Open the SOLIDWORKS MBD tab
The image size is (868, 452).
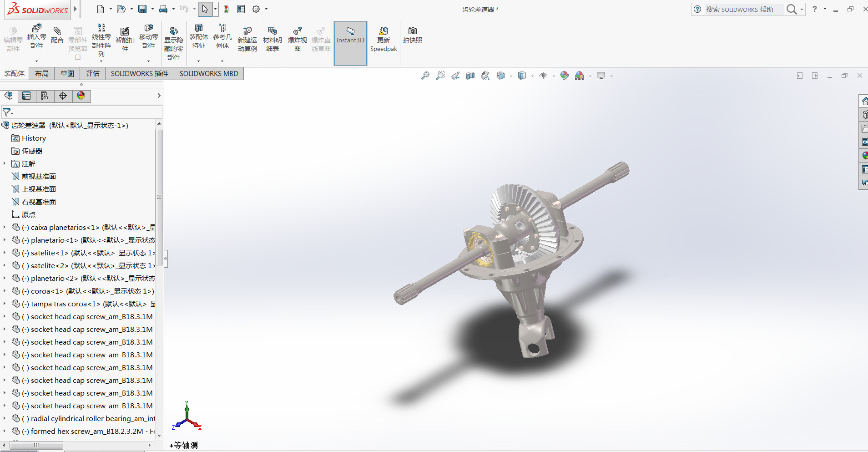click(x=208, y=73)
